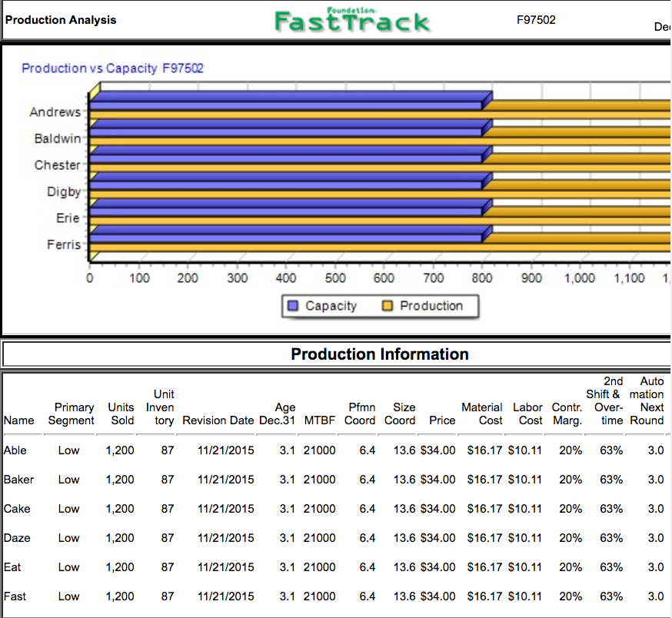The height and width of the screenshot is (618, 672).
Task: Click the Units Sold column header
Action: pyautogui.click(x=121, y=414)
